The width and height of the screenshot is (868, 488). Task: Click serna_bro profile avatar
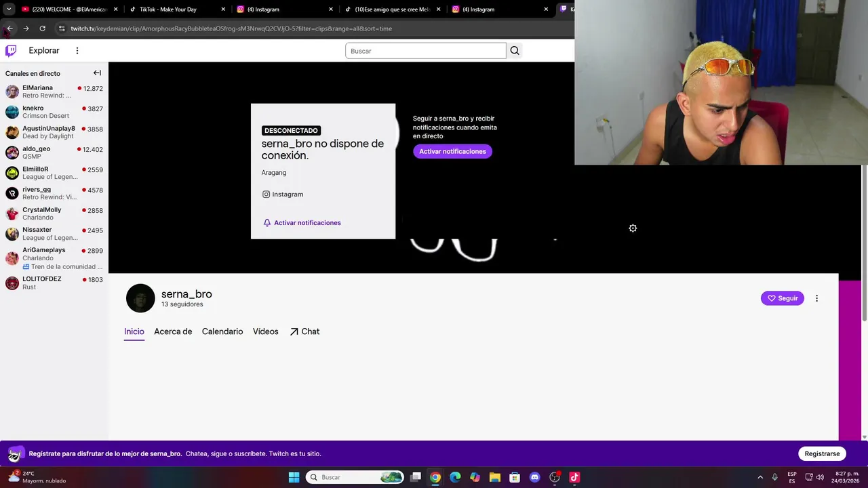pyautogui.click(x=140, y=298)
